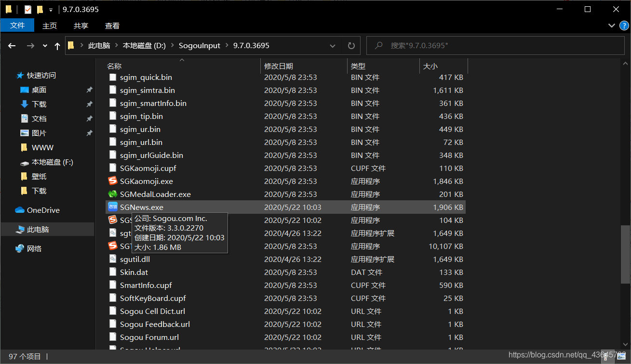The width and height of the screenshot is (631, 364).
Task: Open the recent locations dropdown arrow
Action: click(x=45, y=46)
